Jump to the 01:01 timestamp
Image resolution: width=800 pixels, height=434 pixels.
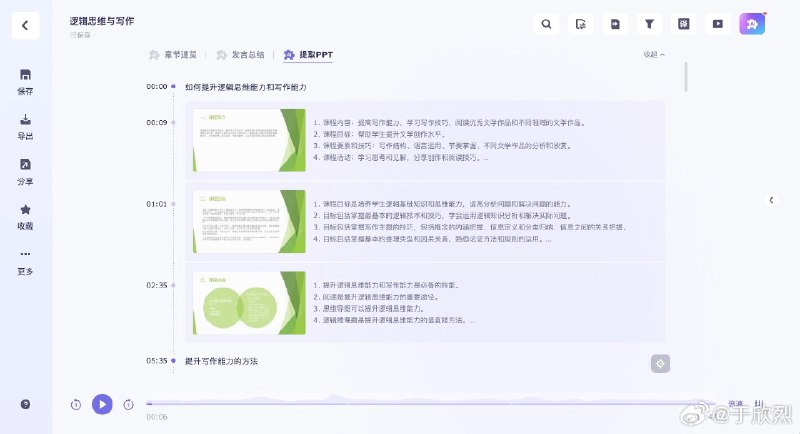(x=157, y=204)
